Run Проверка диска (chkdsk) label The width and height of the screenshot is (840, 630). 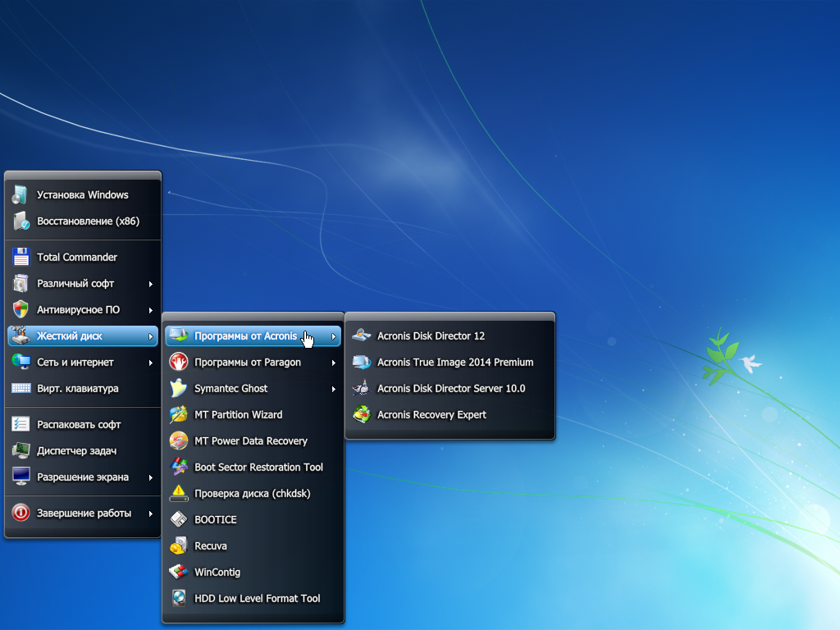pos(253,493)
